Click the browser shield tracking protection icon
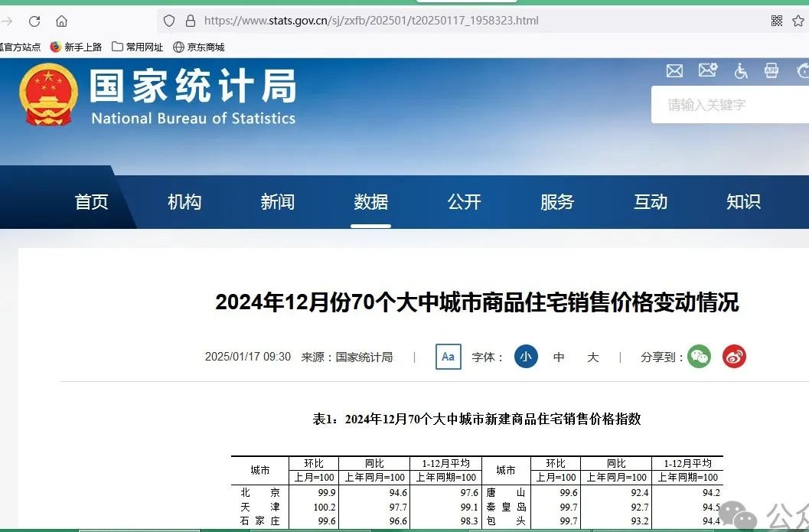This screenshot has width=809, height=532. (x=168, y=21)
